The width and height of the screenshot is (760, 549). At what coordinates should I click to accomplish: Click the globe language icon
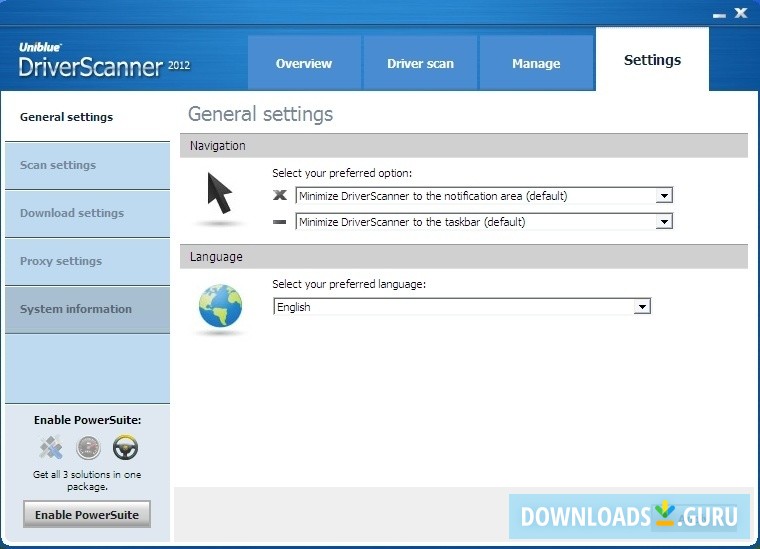tap(220, 306)
